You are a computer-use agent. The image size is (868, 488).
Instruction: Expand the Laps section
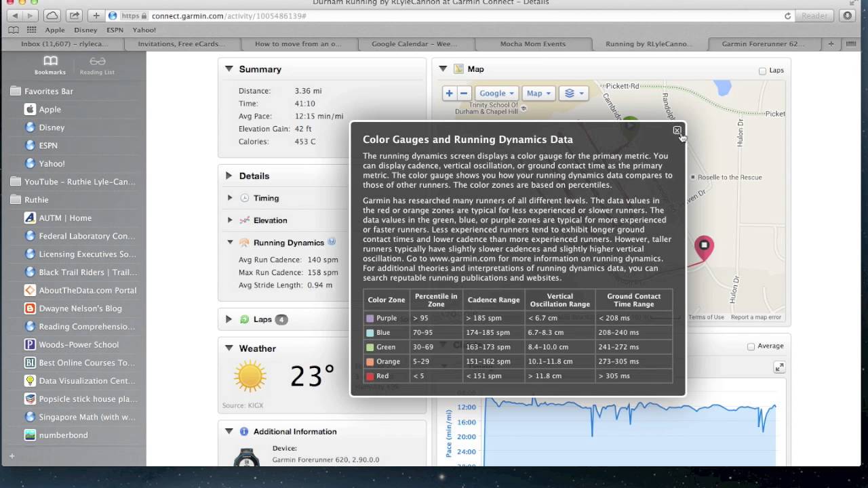tap(229, 319)
